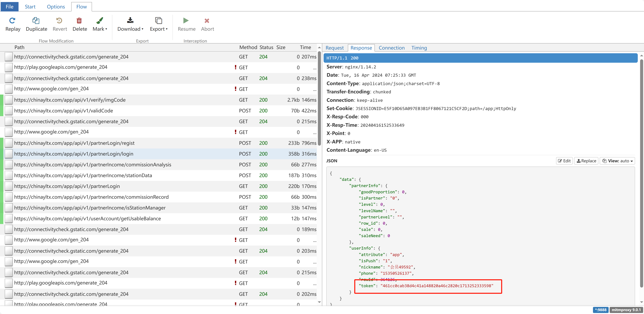Click the Duplicate flow icon
This screenshot has width=644, height=314.
pos(36,21)
